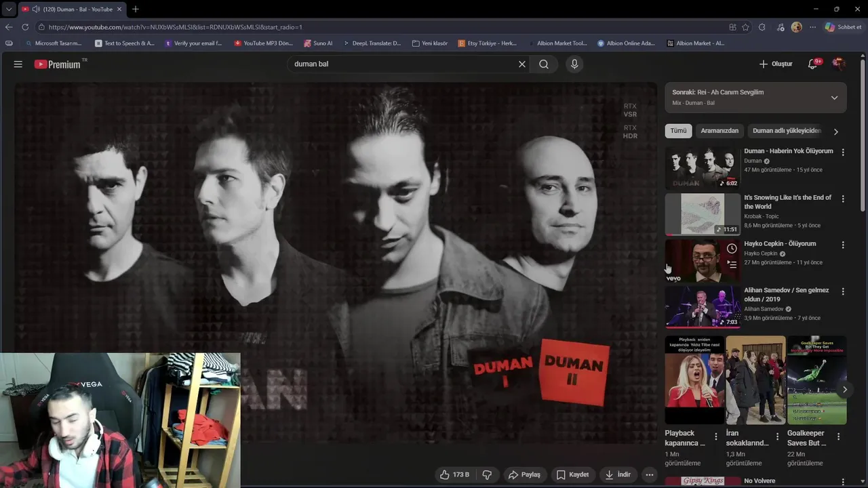Open Duman - Haberin Yok Ölüyorum video thumbnail

[x=703, y=167]
